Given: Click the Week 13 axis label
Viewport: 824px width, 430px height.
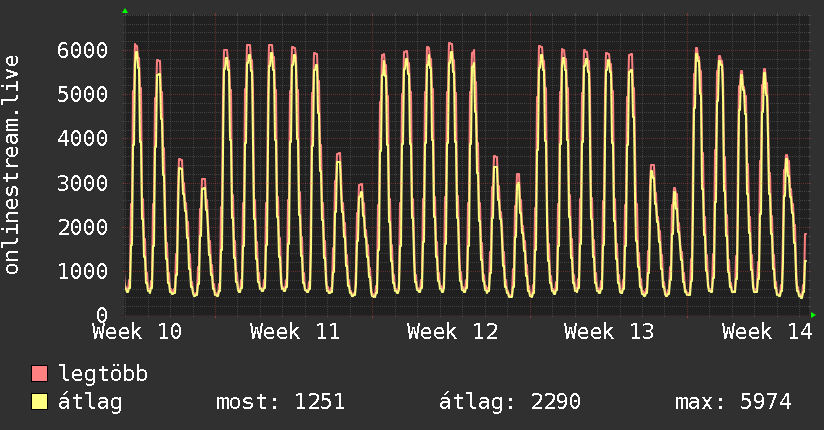Looking at the screenshot, I should (609, 332).
